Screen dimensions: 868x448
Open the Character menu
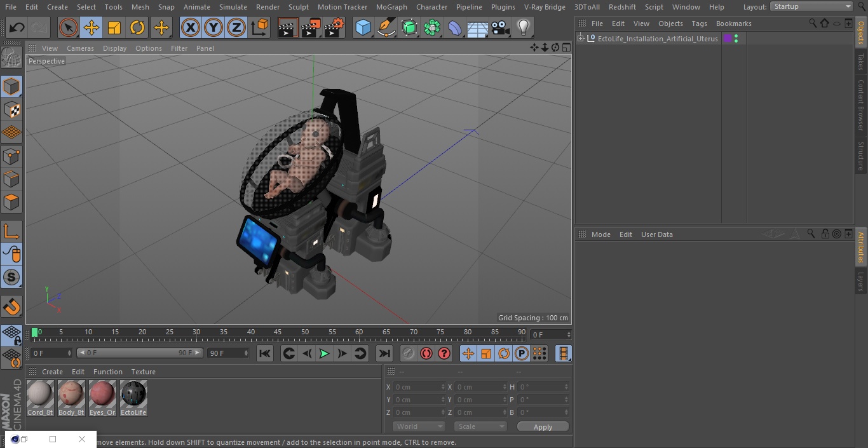point(431,7)
